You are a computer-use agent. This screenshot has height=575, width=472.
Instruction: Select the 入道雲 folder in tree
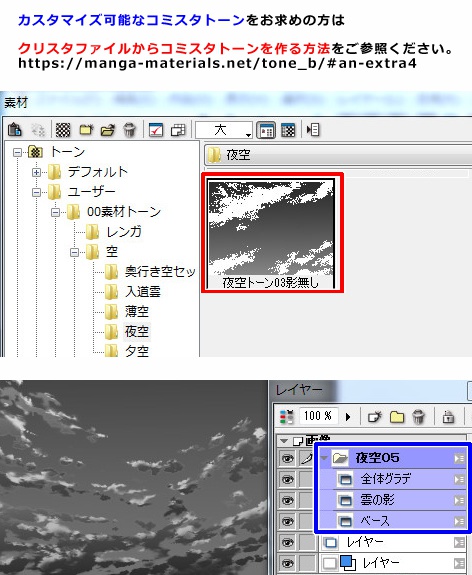[143, 292]
